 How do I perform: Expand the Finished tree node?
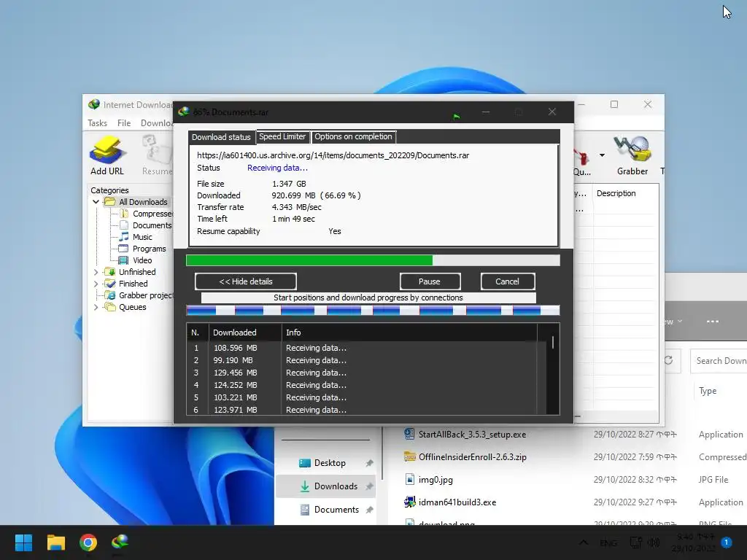click(96, 284)
